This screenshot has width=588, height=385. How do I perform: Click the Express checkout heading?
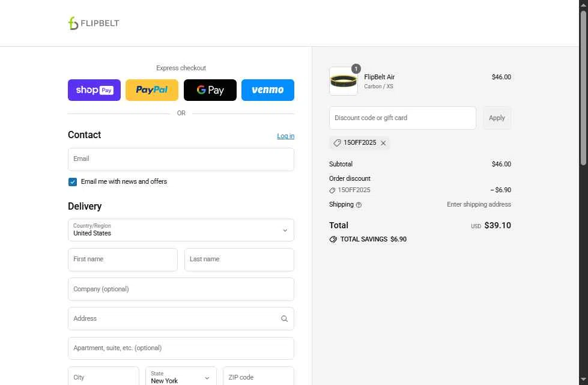[x=181, y=68]
